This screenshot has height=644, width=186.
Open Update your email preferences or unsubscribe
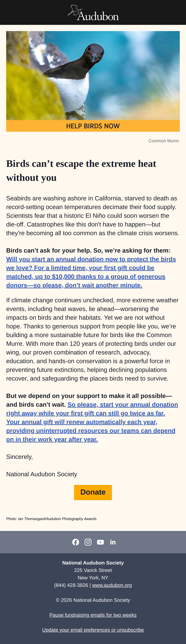[93, 630]
